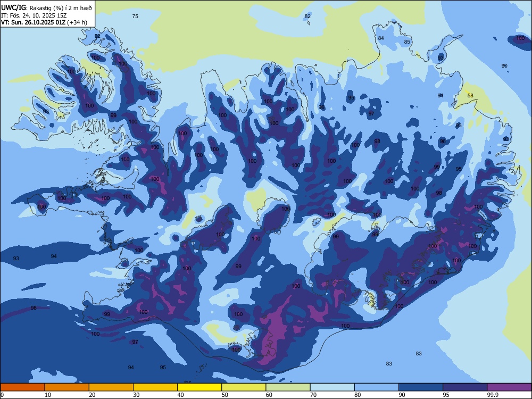This screenshot has width=532, height=399.
Task: Select the dark indigo 95–99.9 legend swatch
Action: (x=465, y=387)
